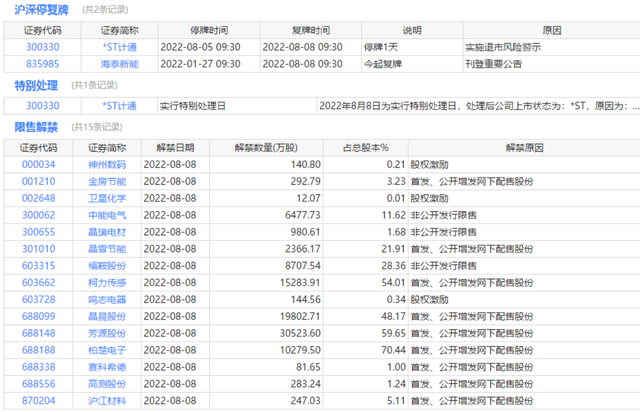Open 海泰新能 stock name link

pos(120,64)
